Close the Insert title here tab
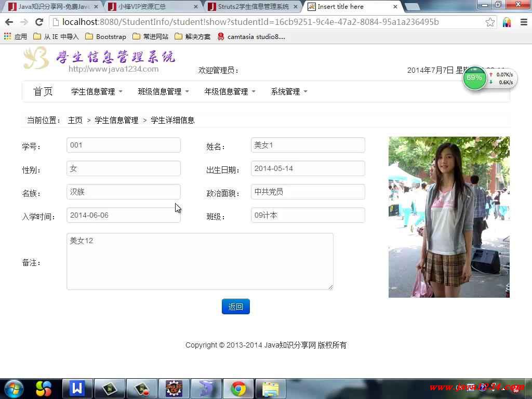The image size is (532, 399). point(395,6)
